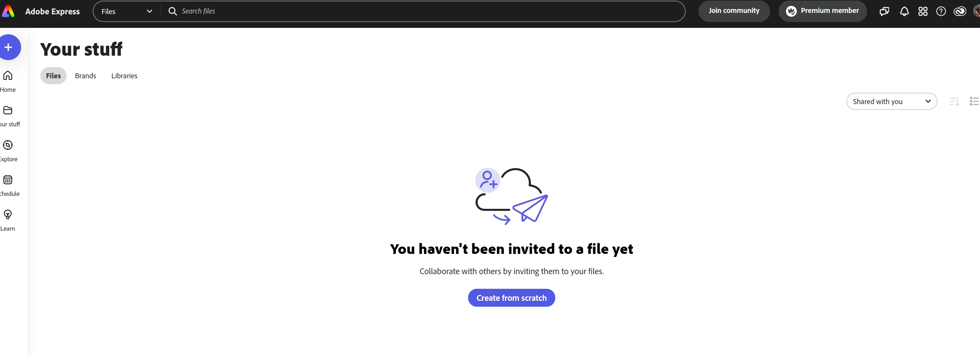Open the notifications bell
This screenshot has height=358, width=980.
pos(904,11)
